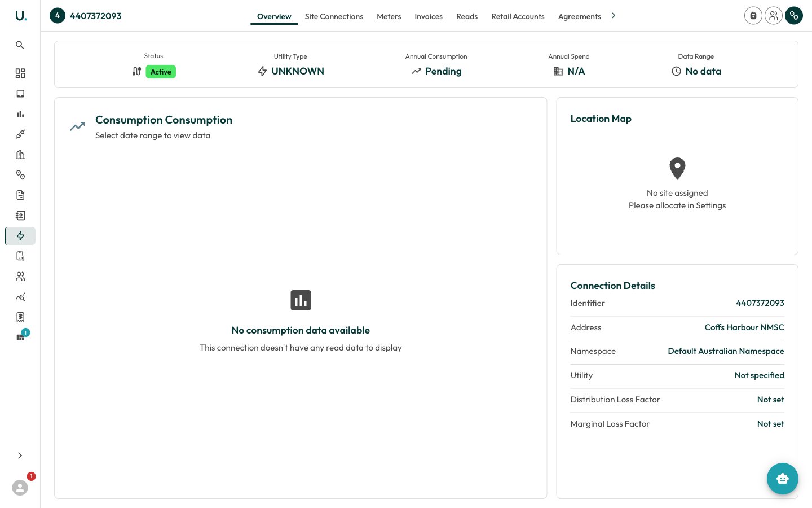Image resolution: width=812 pixels, height=508 pixels.
Task: Click the UNKNOWN utility type value
Action: pos(298,71)
